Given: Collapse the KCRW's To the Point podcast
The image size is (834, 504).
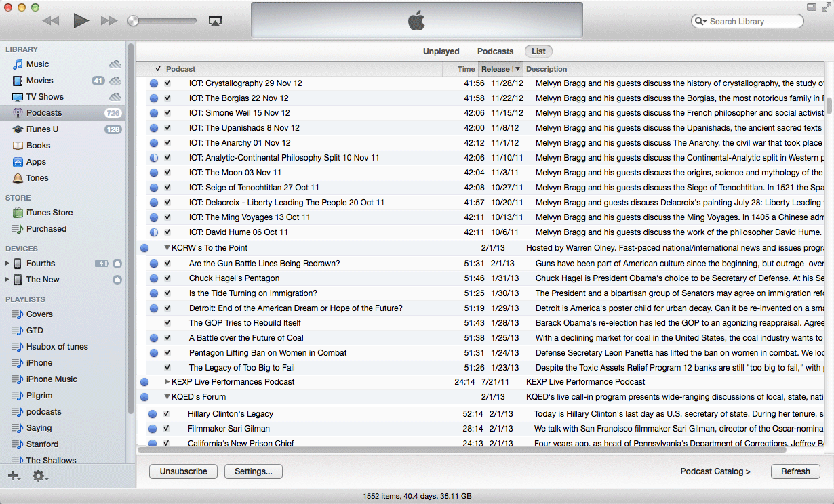Looking at the screenshot, I should tap(167, 248).
